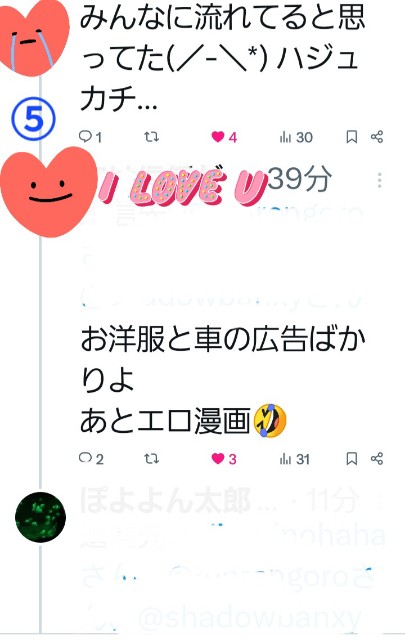Retweet the ハジュカチ tweet
This screenshot has width=405, height=640.
(x=151, y=137)
